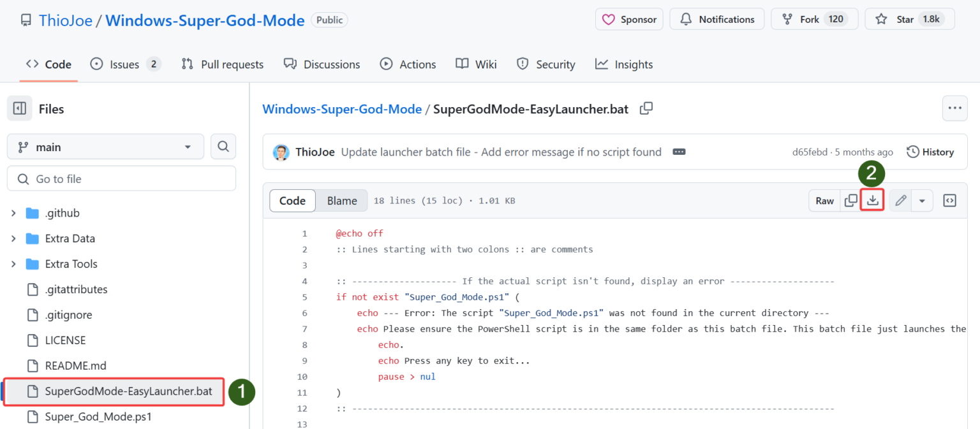The image size is (980, 429).
Task: Click the Go to file search field
Action: coord(121,178)
